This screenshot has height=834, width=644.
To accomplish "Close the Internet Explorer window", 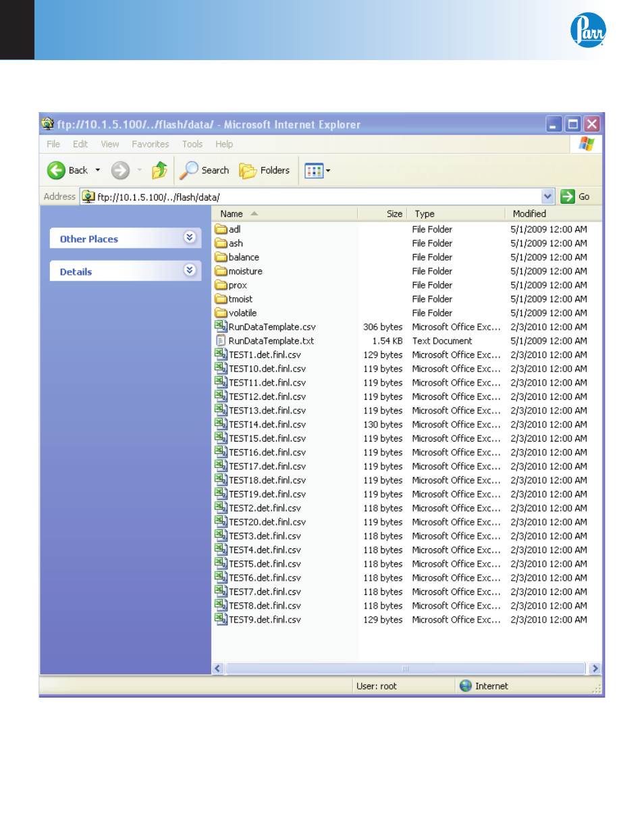I will 592,124.
